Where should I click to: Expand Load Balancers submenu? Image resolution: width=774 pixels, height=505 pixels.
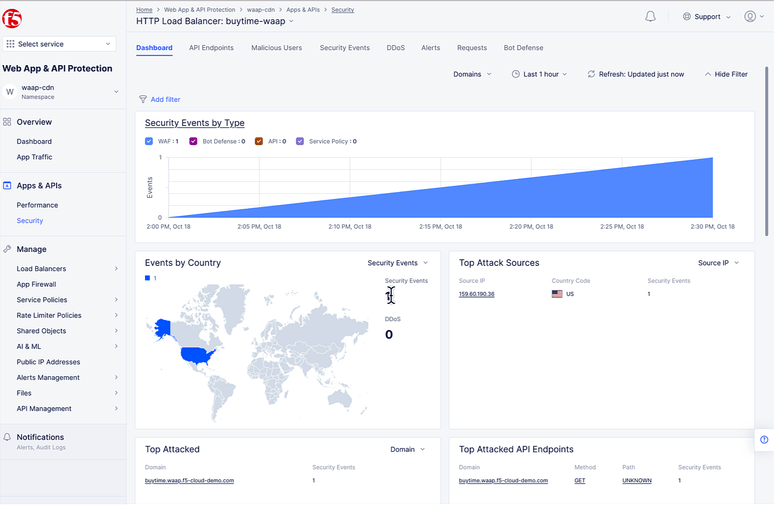(x=116, y=269)
